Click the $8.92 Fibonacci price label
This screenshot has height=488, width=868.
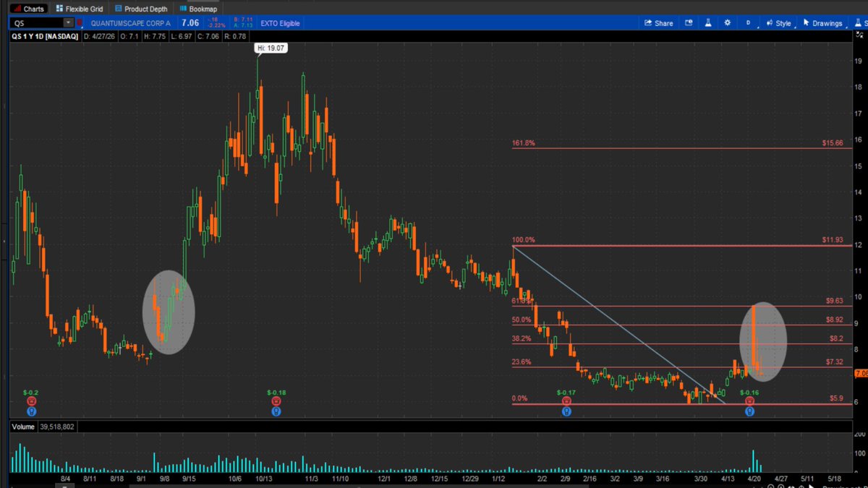(834, 319)
